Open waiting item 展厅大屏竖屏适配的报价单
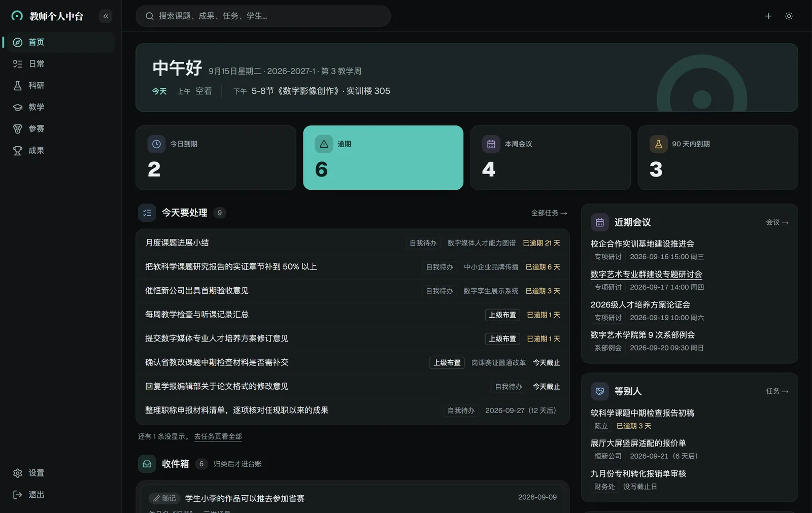812x513 pixels. point(638,443)
